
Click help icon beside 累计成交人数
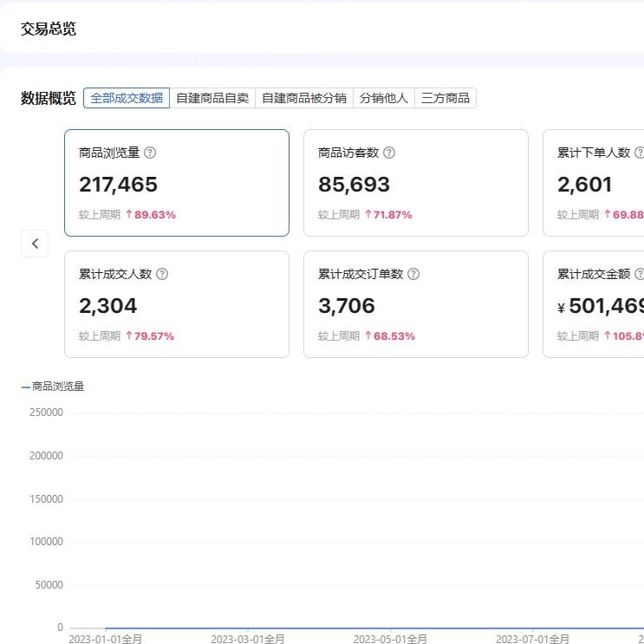162,274
